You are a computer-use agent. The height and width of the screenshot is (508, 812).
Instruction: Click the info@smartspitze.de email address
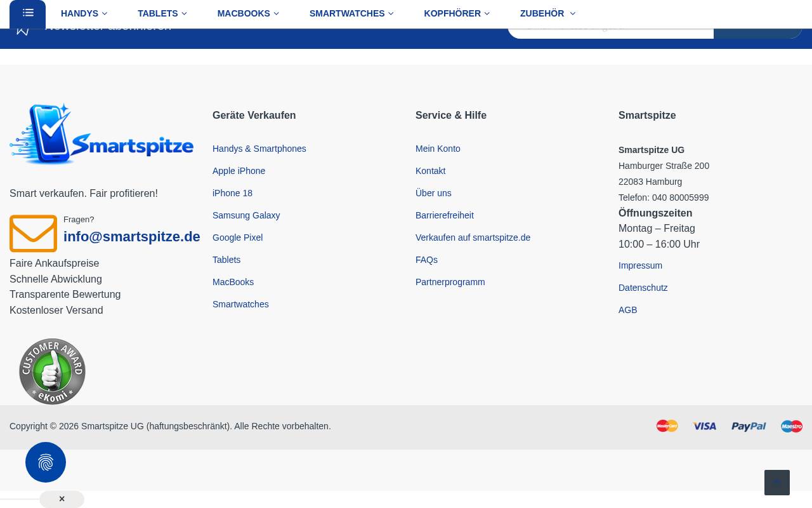click(131, 237)
